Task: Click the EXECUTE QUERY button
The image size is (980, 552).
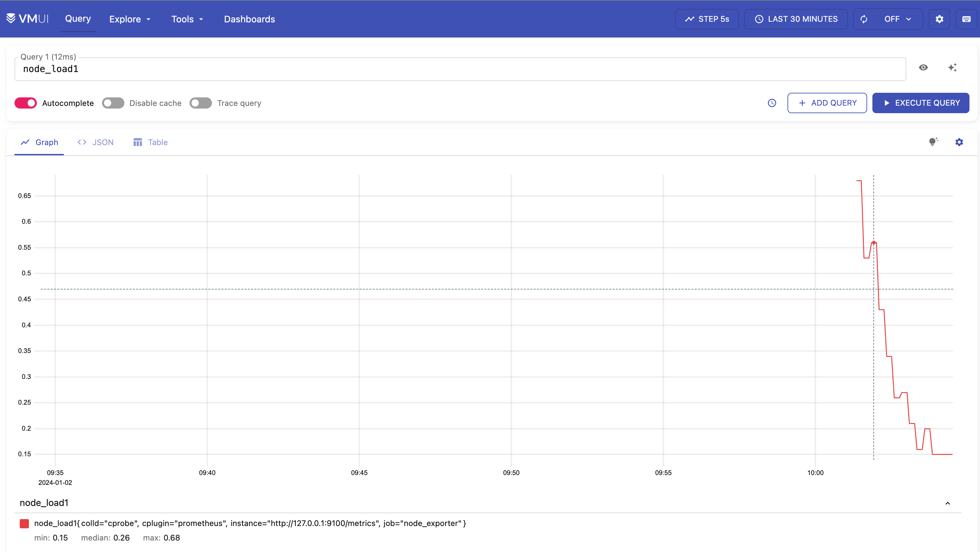Action: pyautogui.click(x=920, y=103)
